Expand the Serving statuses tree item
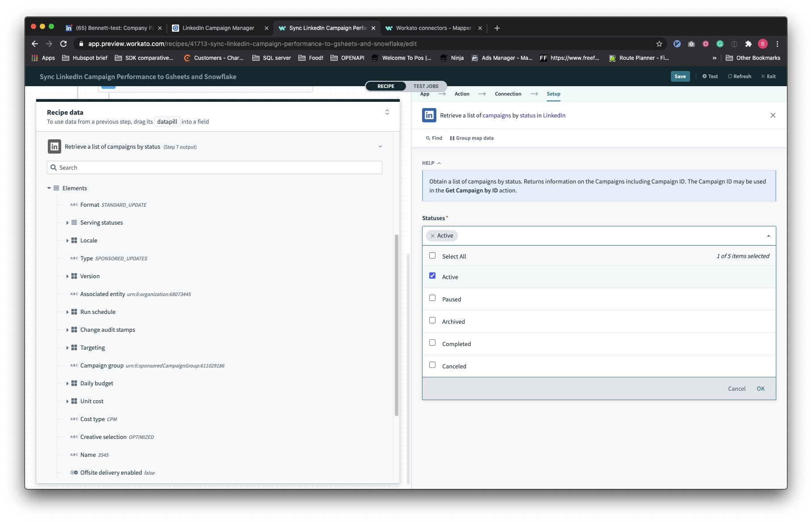The width and height of the screenshot is (812, 522). pyautogui.click(x=67, y=223)
